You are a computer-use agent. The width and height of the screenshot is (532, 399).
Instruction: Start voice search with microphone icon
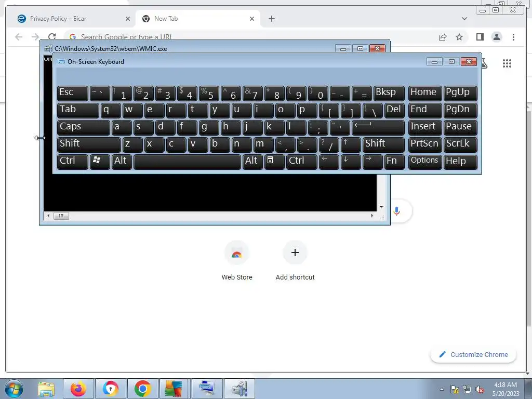coord(396,211)
